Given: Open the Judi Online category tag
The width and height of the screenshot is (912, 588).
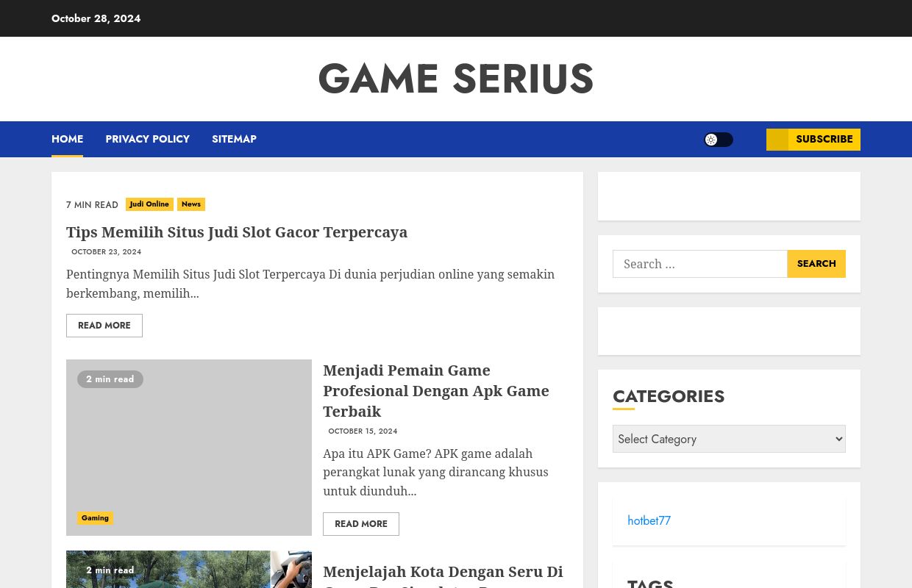Looking at the screenshot, I should click(x=149, y=204).
